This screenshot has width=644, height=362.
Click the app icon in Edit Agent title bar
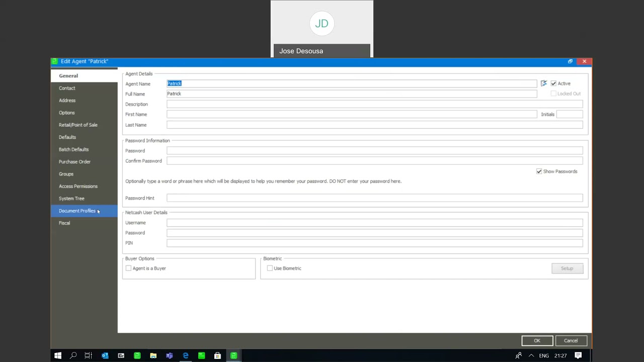click(54, 61)
